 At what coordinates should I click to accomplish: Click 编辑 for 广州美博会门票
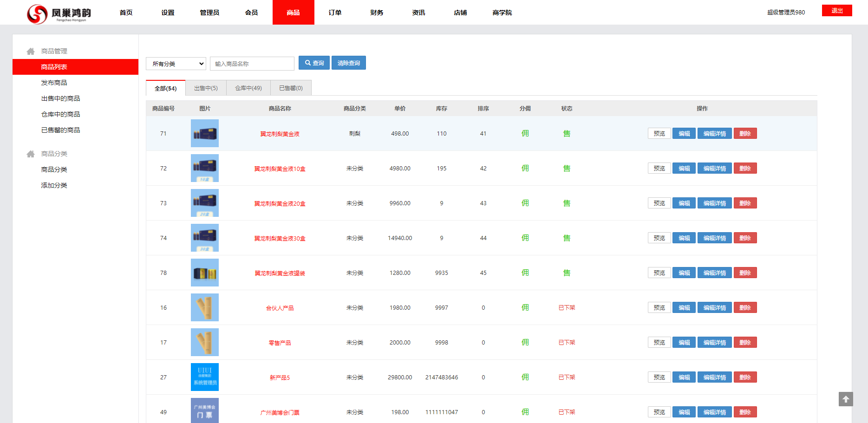pyautogui.click(x=684, y=412)
